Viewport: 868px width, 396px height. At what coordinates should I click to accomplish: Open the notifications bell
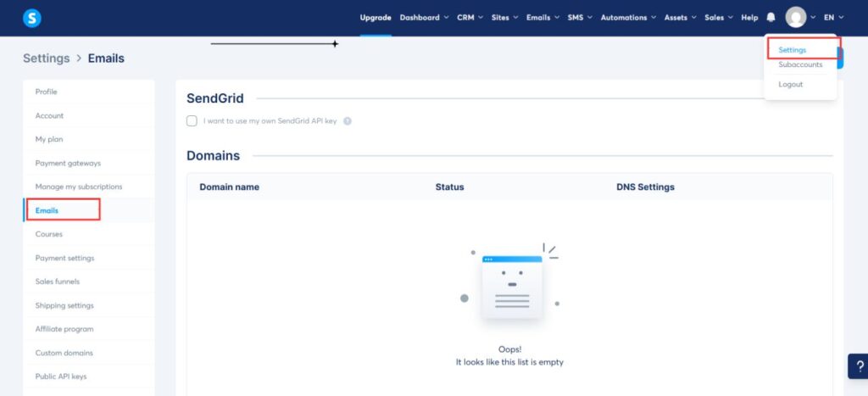pos(771,18)
